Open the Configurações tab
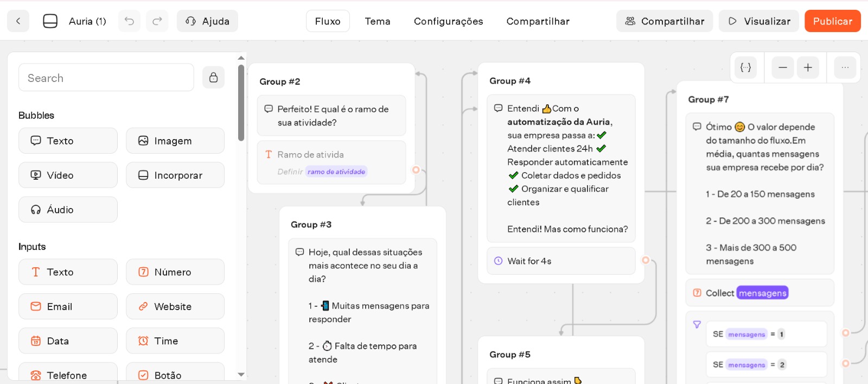Screen dimensions: 868x384 448,21
